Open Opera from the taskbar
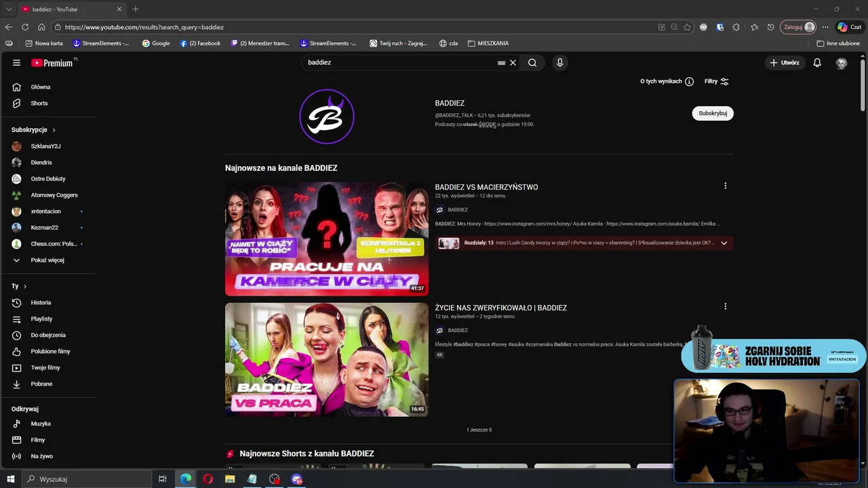The width and height of the screenshot is (868, 488). tap(208, 479)
